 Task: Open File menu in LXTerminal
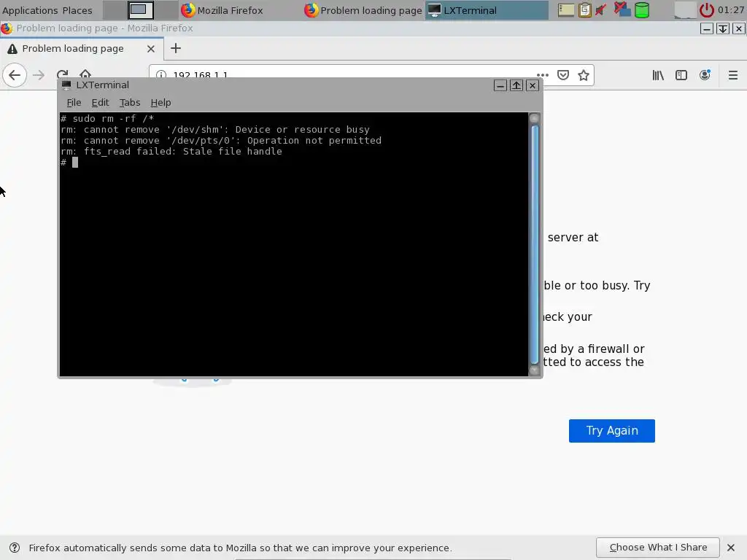(x=74, y=102)
